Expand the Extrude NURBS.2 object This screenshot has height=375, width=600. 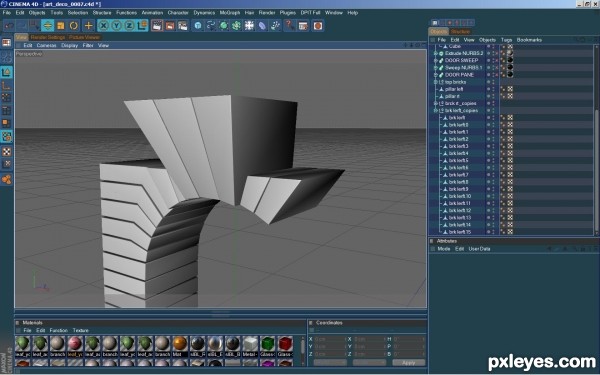[x=435, y=53]
